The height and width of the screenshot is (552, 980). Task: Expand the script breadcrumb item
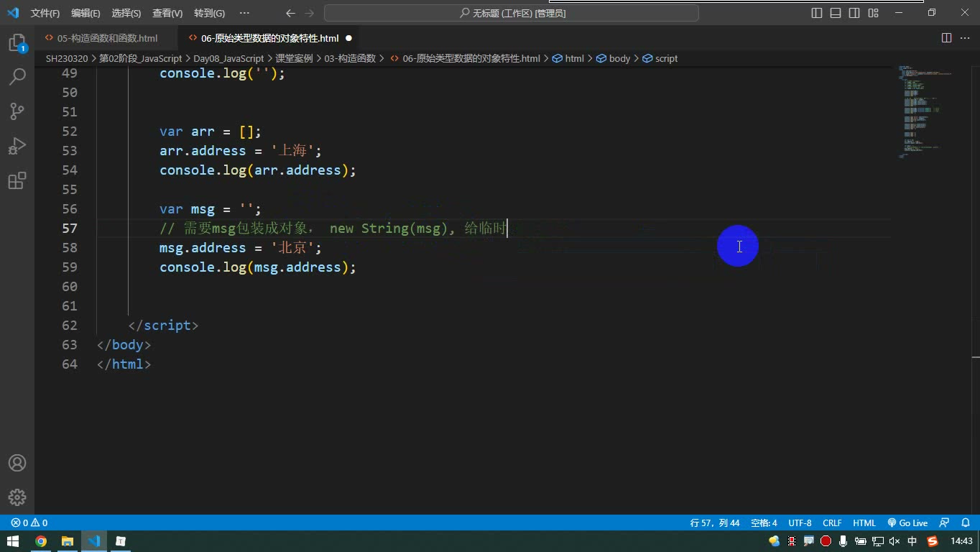660,58
